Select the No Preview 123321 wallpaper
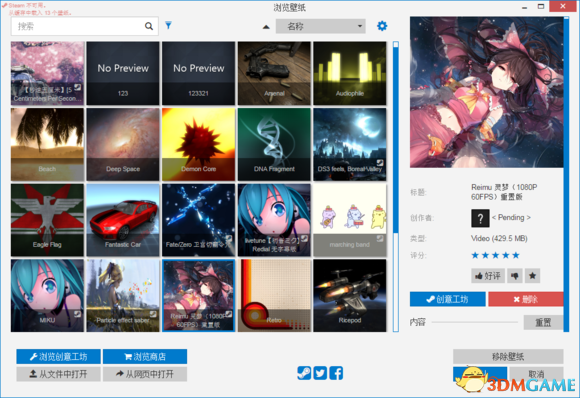This screenshot has width=580, height=398. pyautogui.click(x=199, y=73)
